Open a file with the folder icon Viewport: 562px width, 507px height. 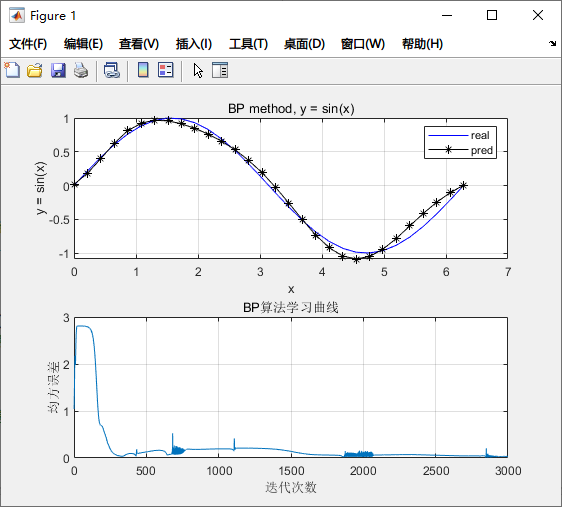pyautogui.click(x=35, y=70)
